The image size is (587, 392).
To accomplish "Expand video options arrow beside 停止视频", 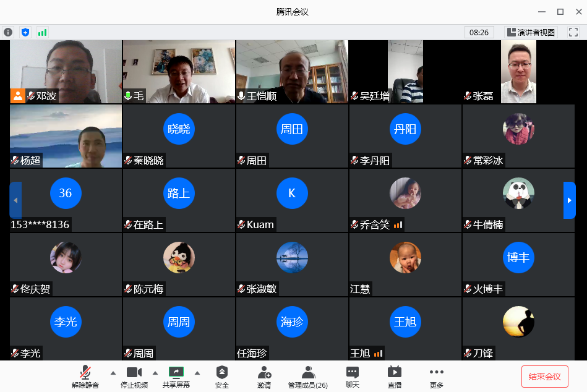I will pyautogui.click(x=155, y=373).
